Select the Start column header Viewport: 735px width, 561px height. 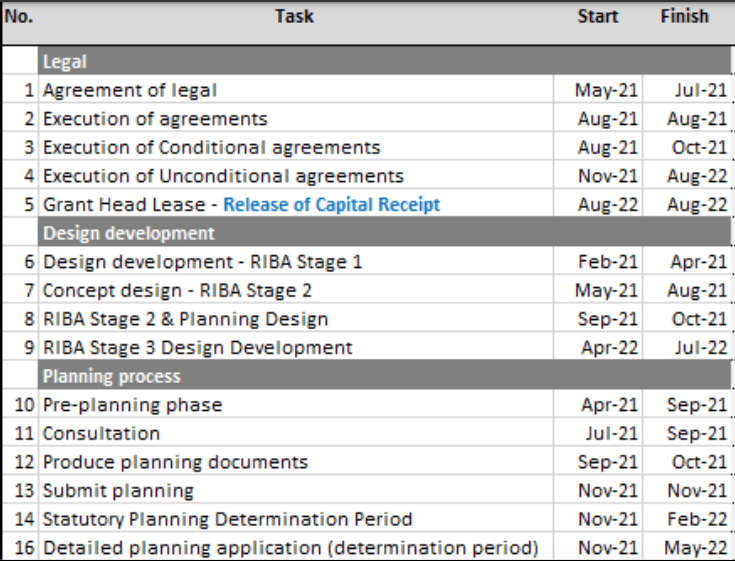click(598, 16)
